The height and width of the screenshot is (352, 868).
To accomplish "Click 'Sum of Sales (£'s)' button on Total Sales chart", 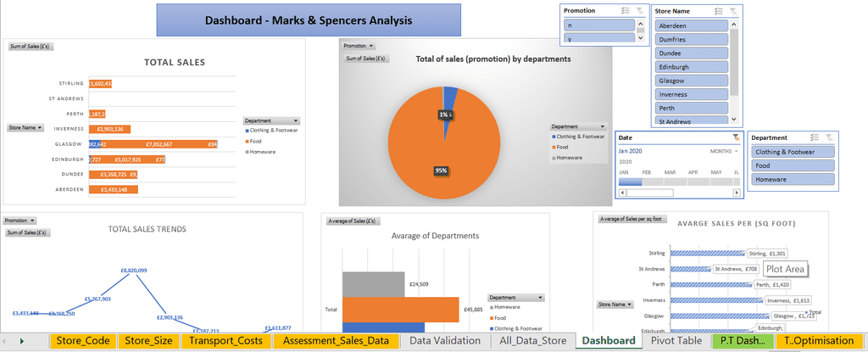I will 31,47.
